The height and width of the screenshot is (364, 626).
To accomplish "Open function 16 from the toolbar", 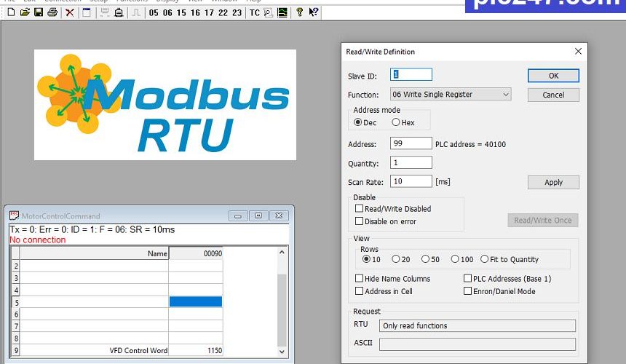I will tap(195, 13).
